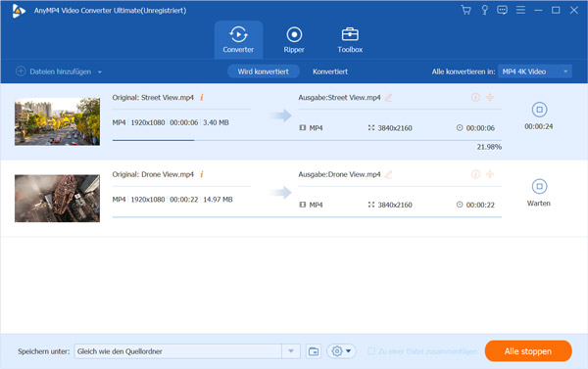The width and height of the screenshot is (588, 369).
Task: Expand the save folder dropdown arrow
Action: pyautogui.click(x=291, y=351)
